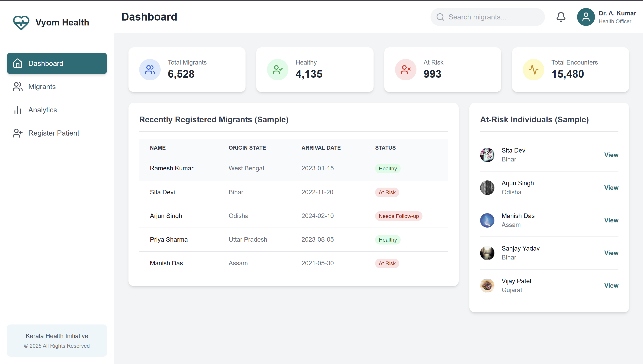
Task: Click Manish Das's avatar thumbnail
Action: 487,220
